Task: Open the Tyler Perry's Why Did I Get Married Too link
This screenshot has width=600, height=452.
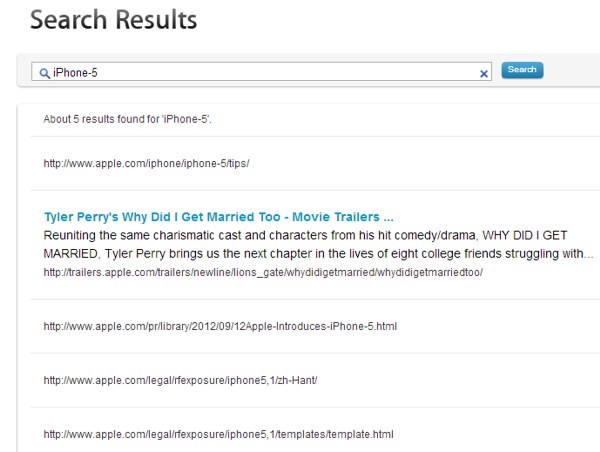Action: pyautogui.click(x=218, y=216)
